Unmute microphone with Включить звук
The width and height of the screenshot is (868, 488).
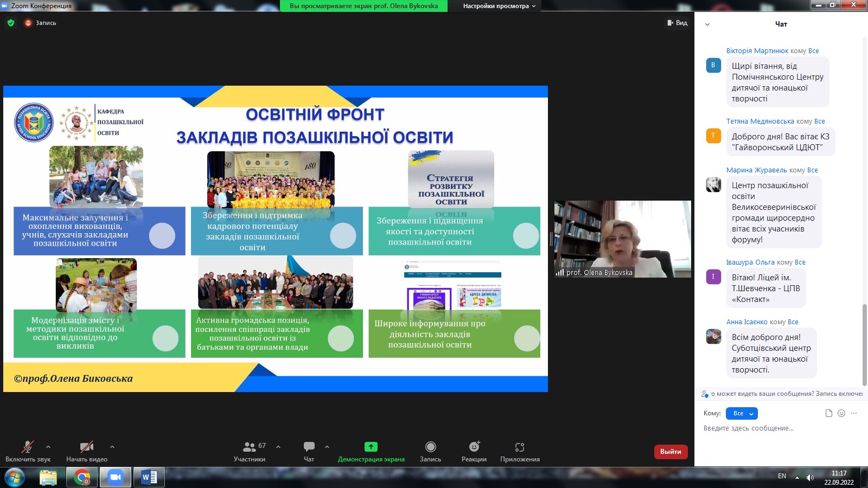pos(27,447)
